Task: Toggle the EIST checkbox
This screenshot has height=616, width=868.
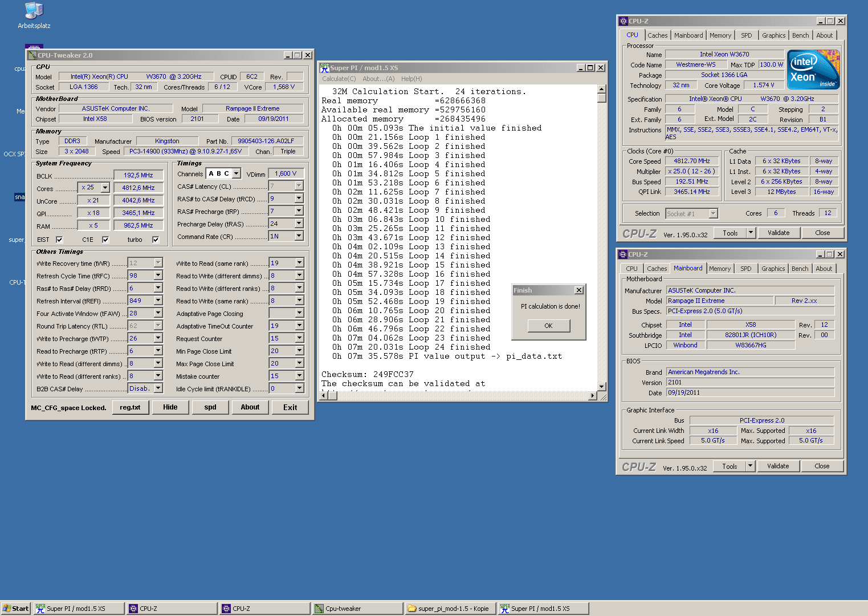Action: pos(59,240)
